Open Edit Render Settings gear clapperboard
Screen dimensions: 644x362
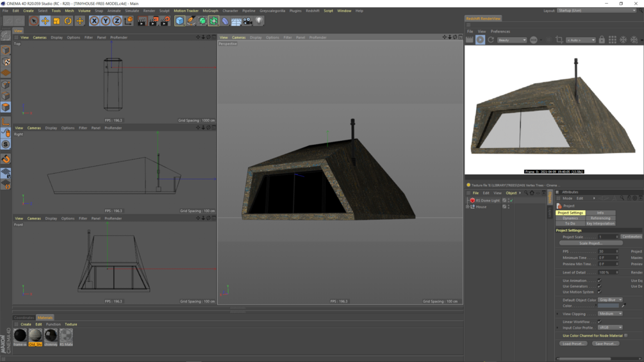click(x=165, y=21)
